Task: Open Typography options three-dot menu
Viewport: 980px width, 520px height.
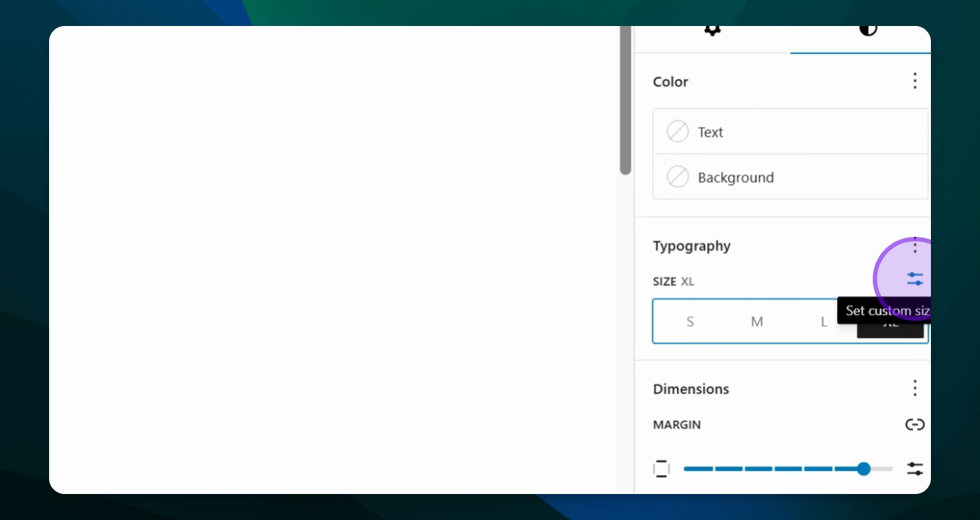Action: pyautogui.click(x=915, y=245)
